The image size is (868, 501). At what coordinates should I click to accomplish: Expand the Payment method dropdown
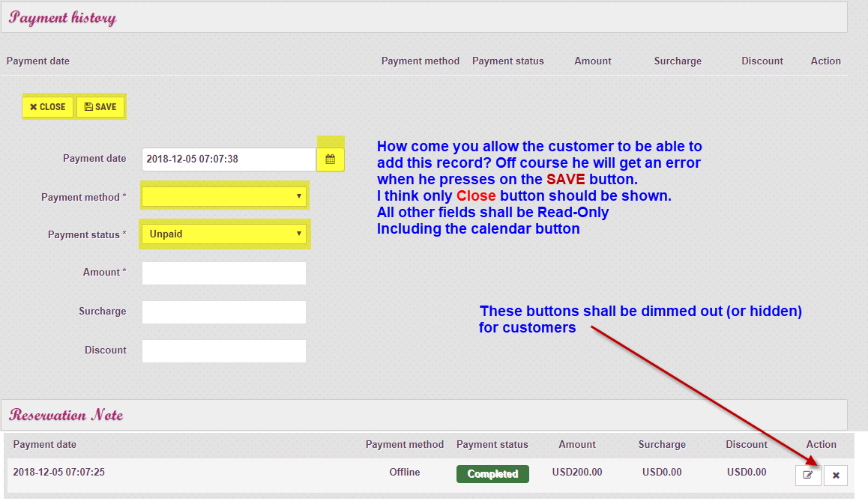pyautogui.click(x=224, y=197)
